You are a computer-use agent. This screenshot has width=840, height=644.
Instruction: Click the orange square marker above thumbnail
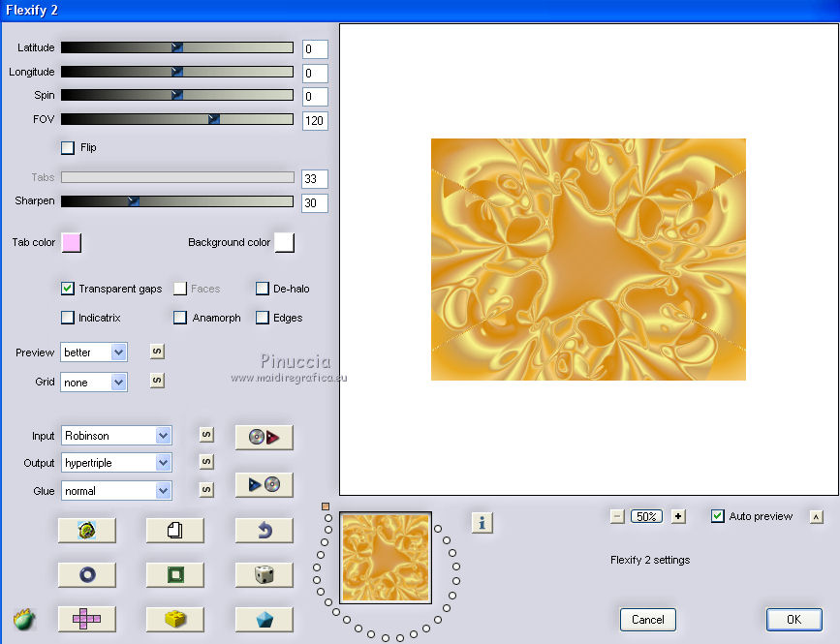(326, 506)
